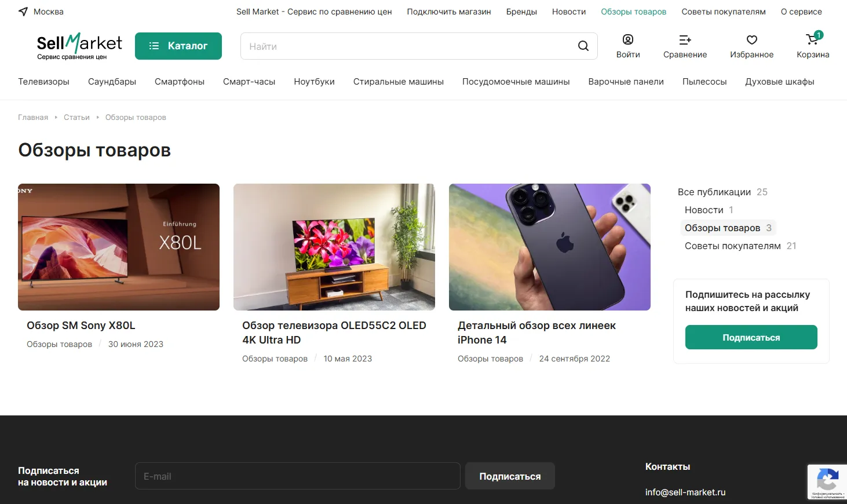Open the login account icon

(627, 39)
